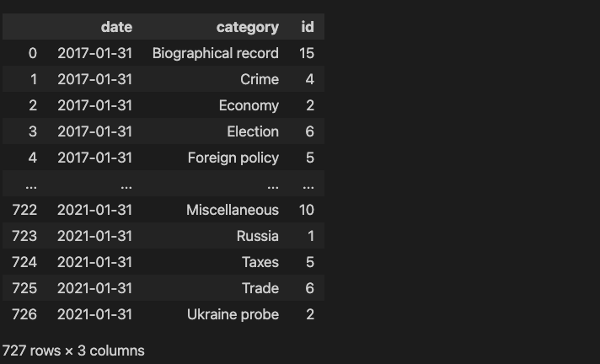The image size is (600, 364).
Task: Click the id value 15 cell
Action: pyautogui.click(x=307, y=53)
